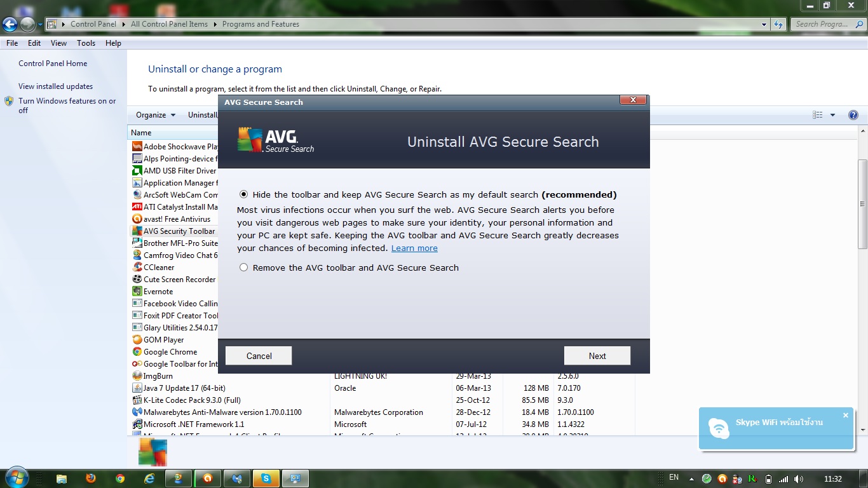Screen dimensions: 868x488
Task: Click the Back navigation arrow
Action: 10,24
